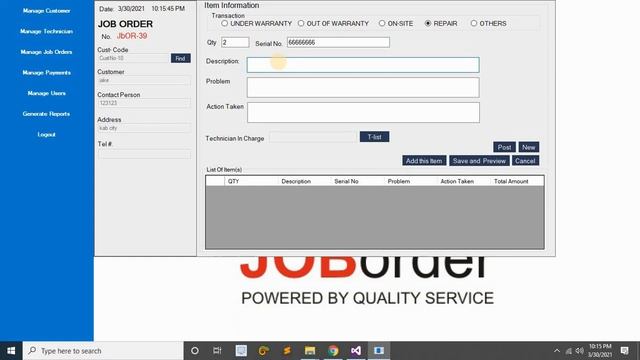The width and height of the screenshot is (640, 360).
Task: Focus the Description text box
Action: point(363,65)
